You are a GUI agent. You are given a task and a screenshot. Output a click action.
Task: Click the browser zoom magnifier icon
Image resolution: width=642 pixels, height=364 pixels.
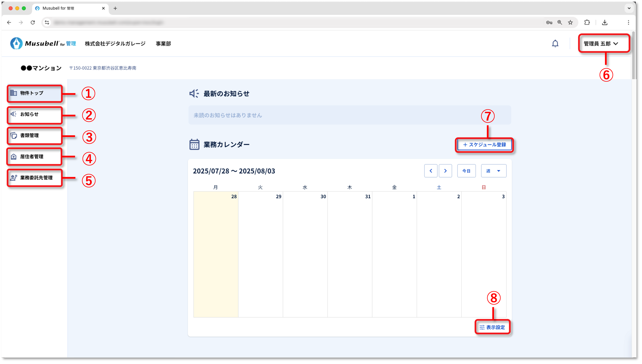pos(560,22)
